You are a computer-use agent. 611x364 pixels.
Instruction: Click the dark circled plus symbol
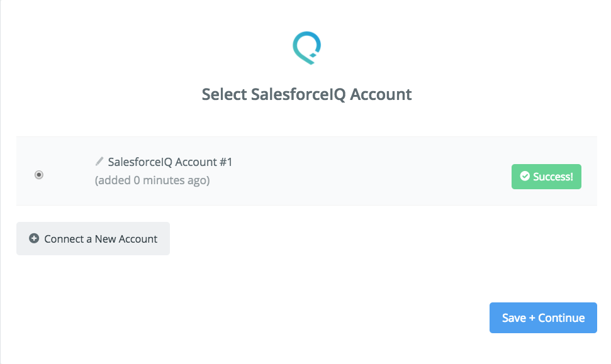[34, 238]
